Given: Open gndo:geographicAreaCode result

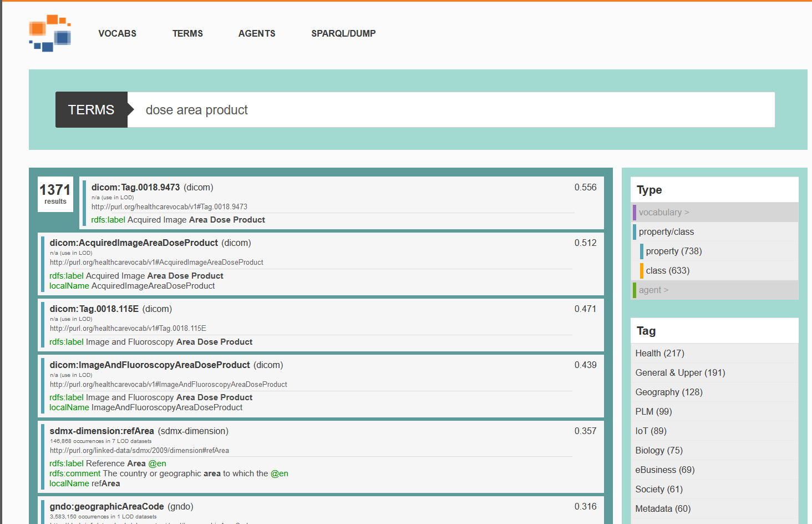Looking at the screenshot, I should (106, 507).
